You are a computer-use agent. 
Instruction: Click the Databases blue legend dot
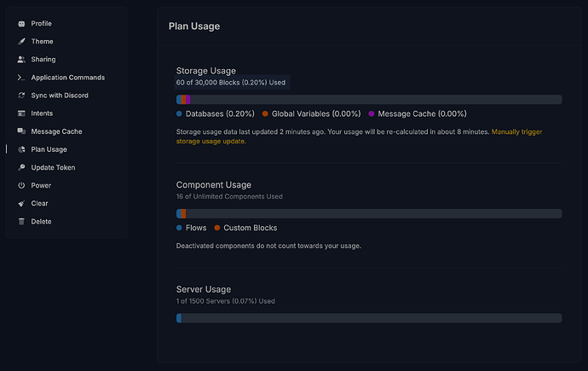click(x=179, y=113)
